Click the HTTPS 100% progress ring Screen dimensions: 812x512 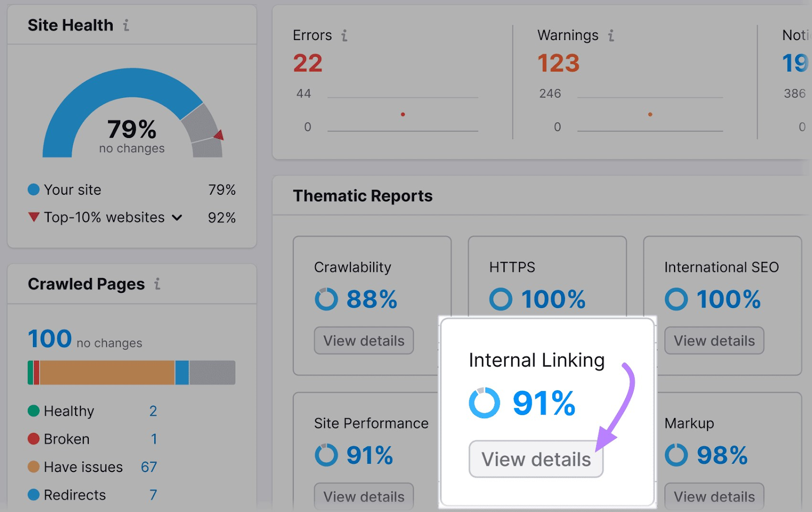pos(500,299)
